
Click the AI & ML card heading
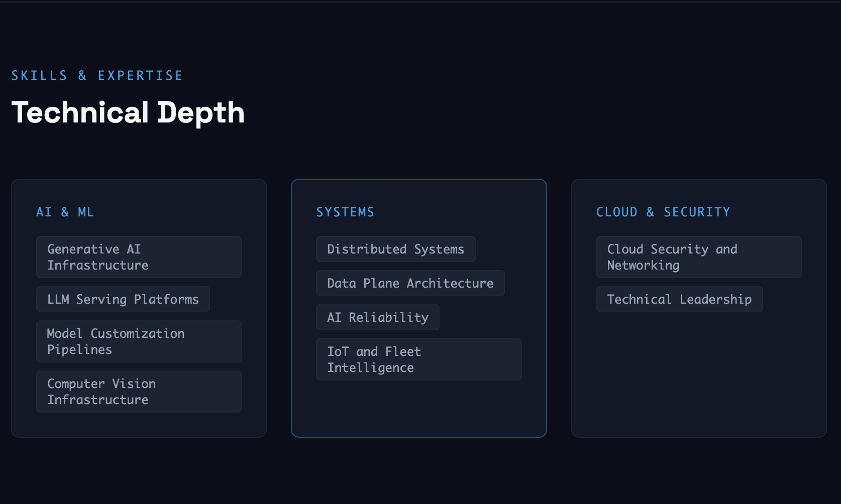(x=65, y=212)
